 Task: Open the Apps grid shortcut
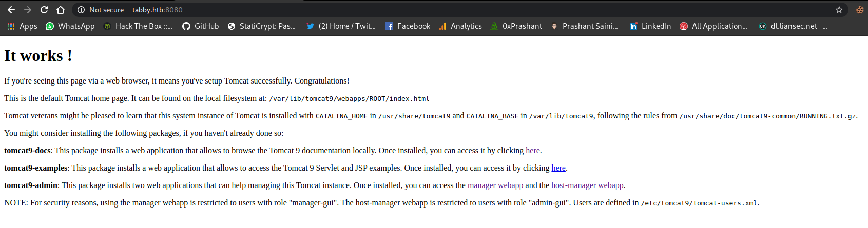pos(22,26)
